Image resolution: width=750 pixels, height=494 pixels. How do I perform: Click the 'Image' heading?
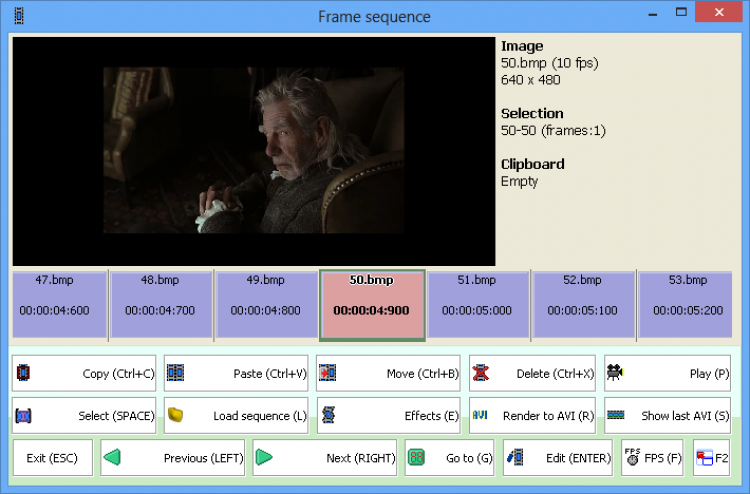tap(522, 46)
